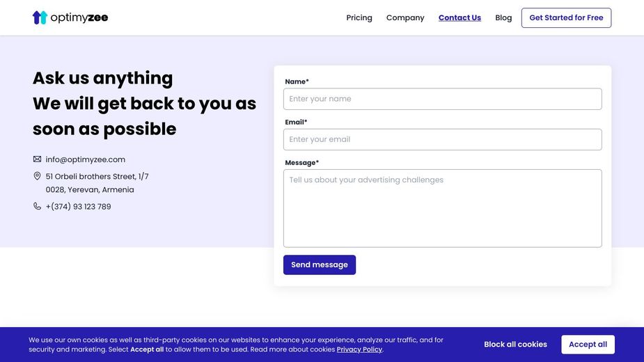The width and height of the screenshot is (644, 362).
Task: Open the Pricing menu item
Action: [359, 17]
